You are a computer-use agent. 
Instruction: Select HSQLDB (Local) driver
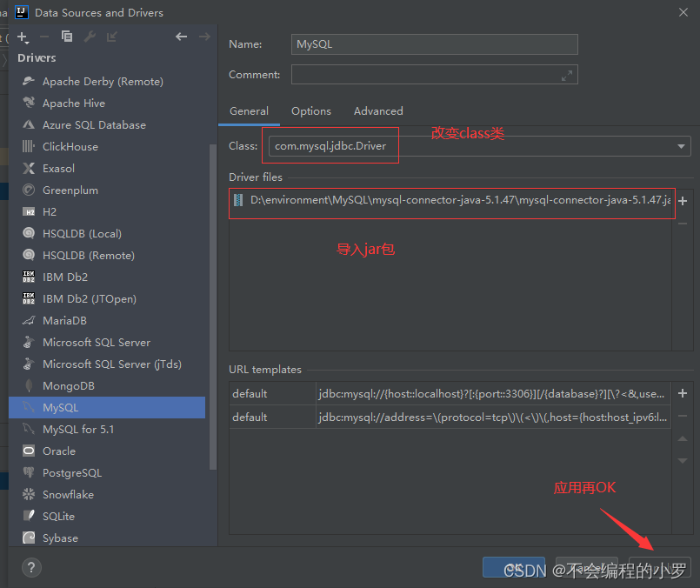pyautogui.click(x=107, y=233)
